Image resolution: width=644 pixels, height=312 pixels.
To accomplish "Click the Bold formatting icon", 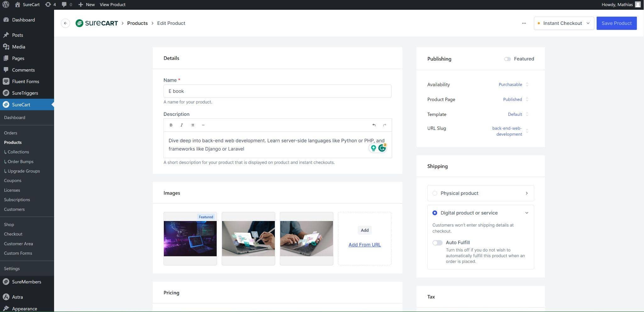I will 171,125.
